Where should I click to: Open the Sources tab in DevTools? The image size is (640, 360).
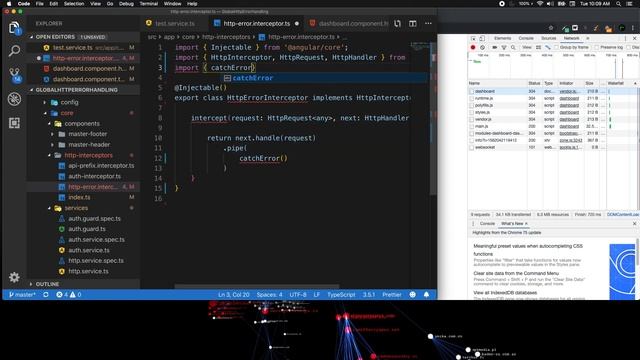(x=549, y=38)
